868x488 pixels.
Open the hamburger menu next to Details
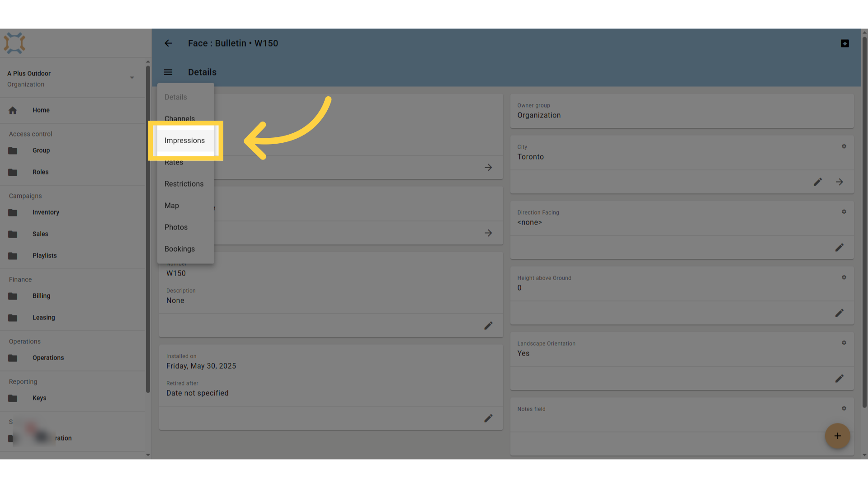[168, 72]
